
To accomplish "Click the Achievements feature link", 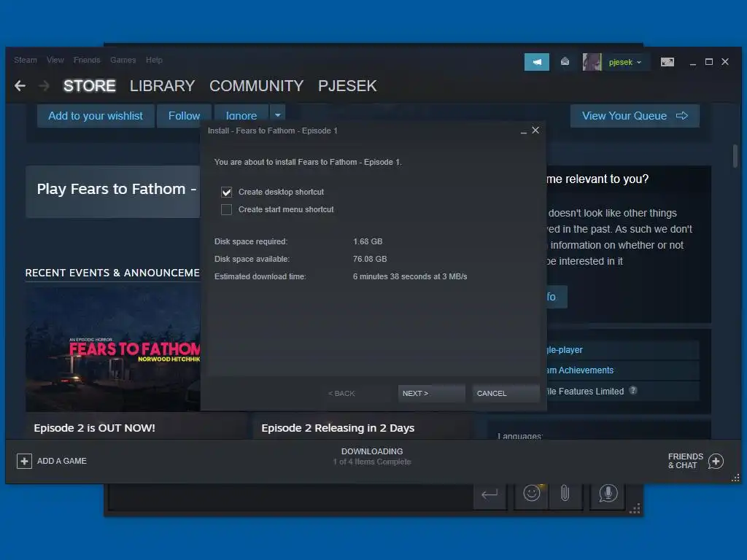I will click(580, 370).
